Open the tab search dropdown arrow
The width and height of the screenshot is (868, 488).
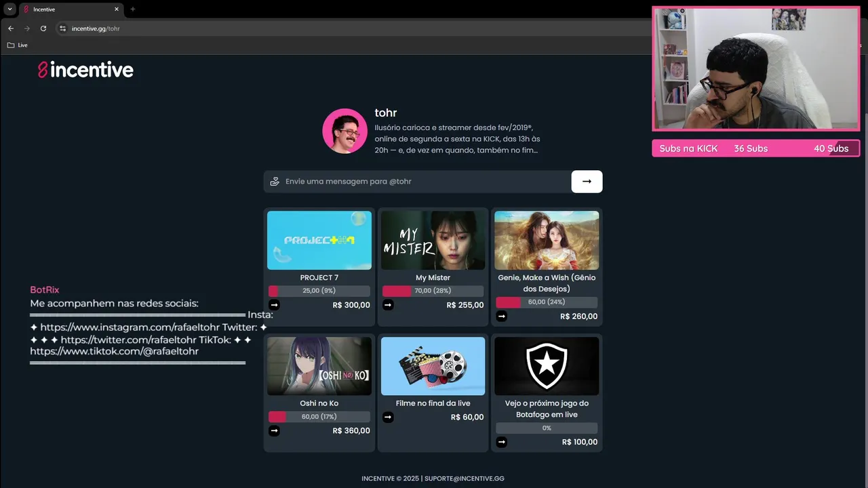[9, 9]
